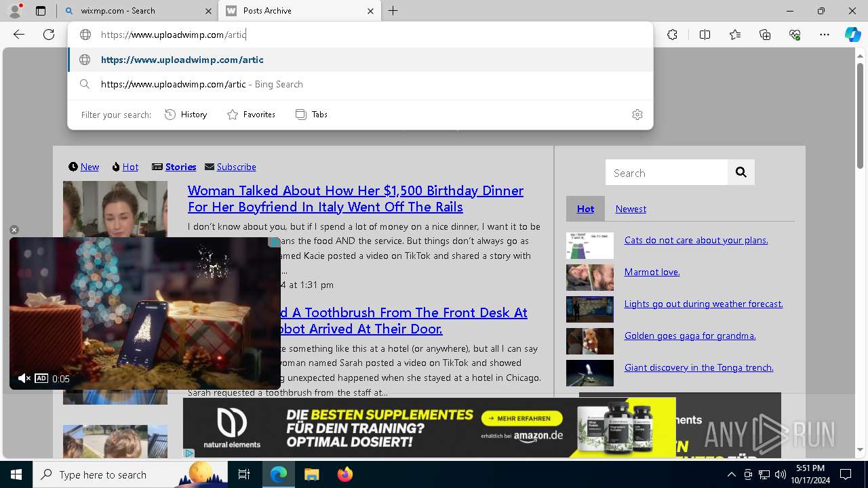This screenshot has height=488, width=868.
Task: Open the notification center icon
Action: (846, 474)
